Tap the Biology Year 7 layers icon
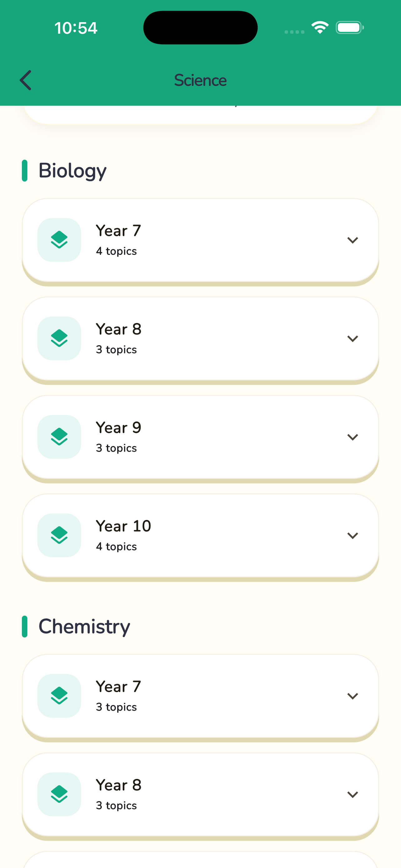Screen dimensions: 401x868 [59, 240]
